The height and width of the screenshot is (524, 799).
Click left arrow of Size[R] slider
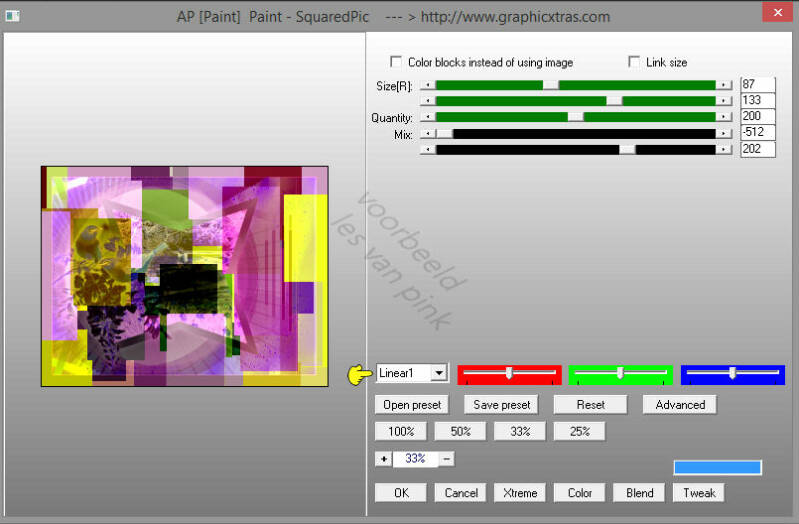pos(428,85)
